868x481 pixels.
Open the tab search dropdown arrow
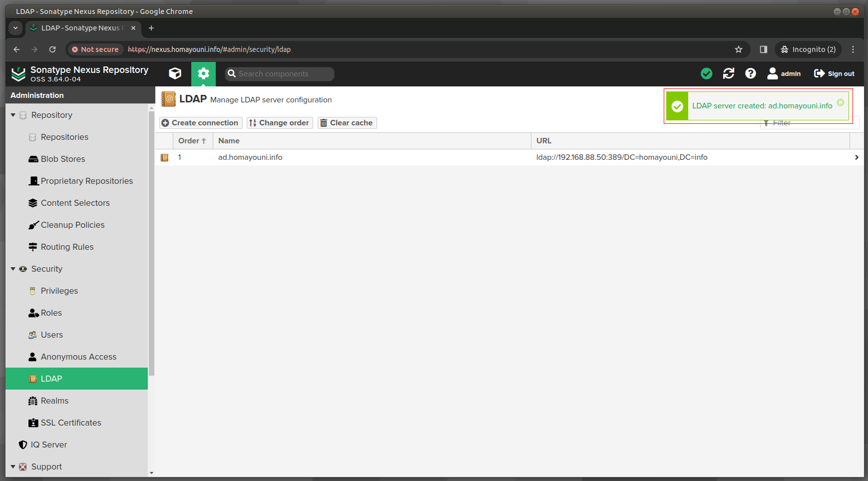tap(15, 28)
